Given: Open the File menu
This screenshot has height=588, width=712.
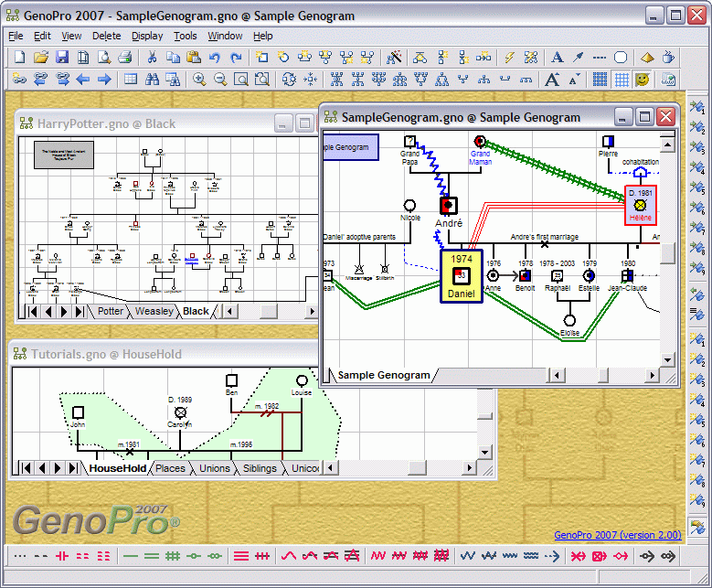Looking at the screenshot, I should click(x=16, y=36).
